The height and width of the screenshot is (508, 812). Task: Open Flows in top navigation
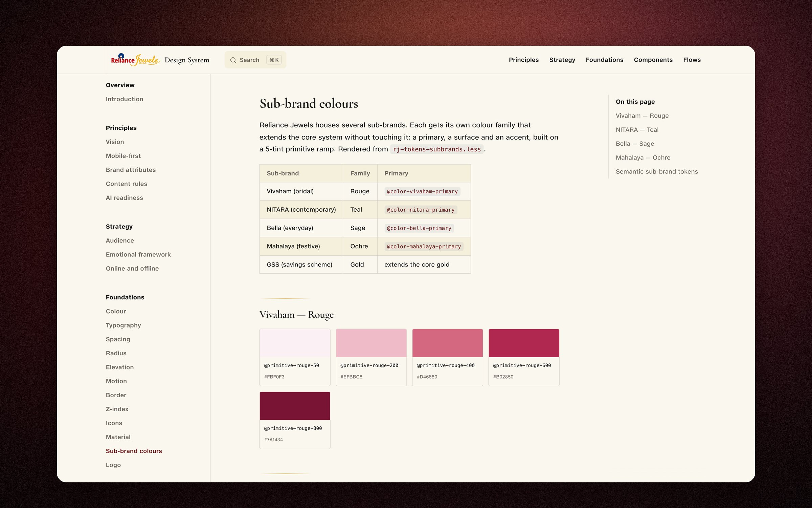pos(692,60)
